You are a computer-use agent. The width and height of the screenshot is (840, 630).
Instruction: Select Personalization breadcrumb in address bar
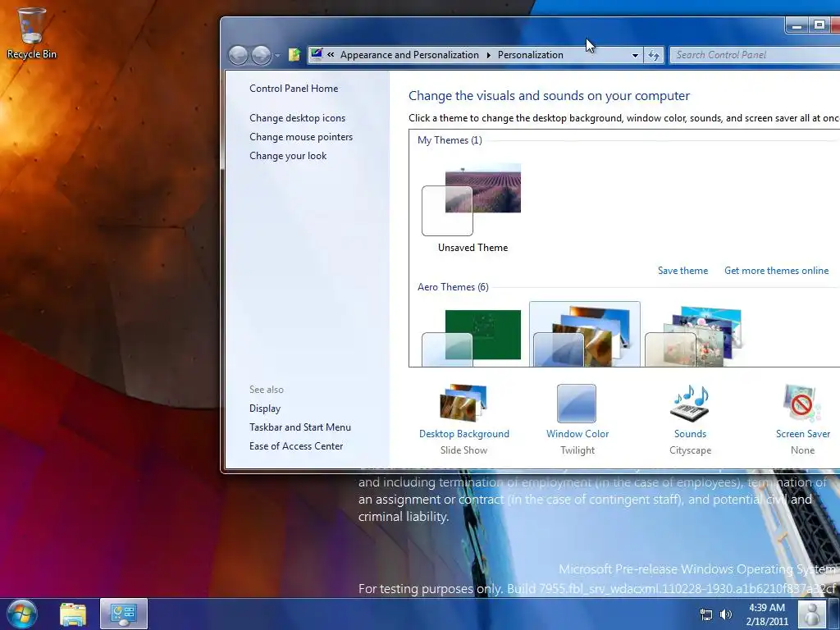pyautogui.click(x=531, y=55)
